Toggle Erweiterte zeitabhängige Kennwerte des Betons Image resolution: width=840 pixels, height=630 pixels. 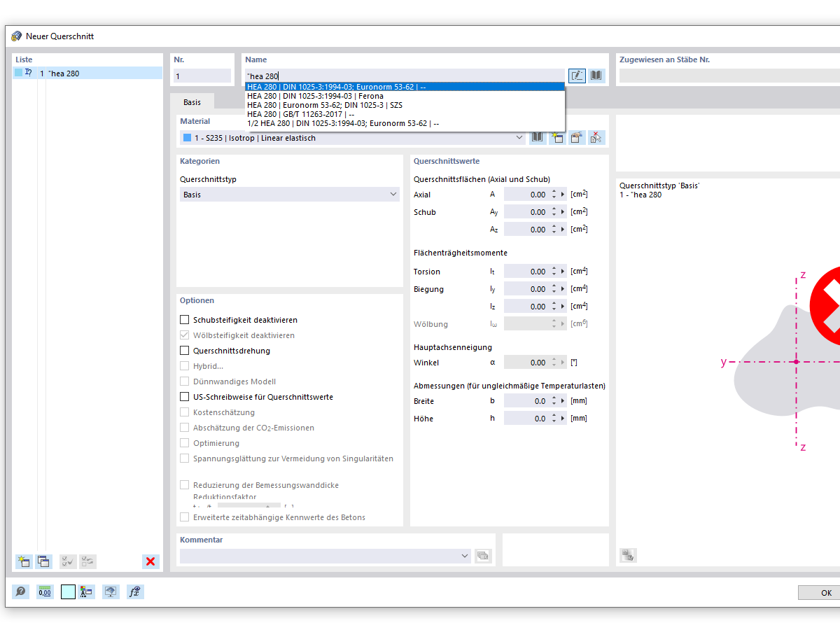(185, 517)
